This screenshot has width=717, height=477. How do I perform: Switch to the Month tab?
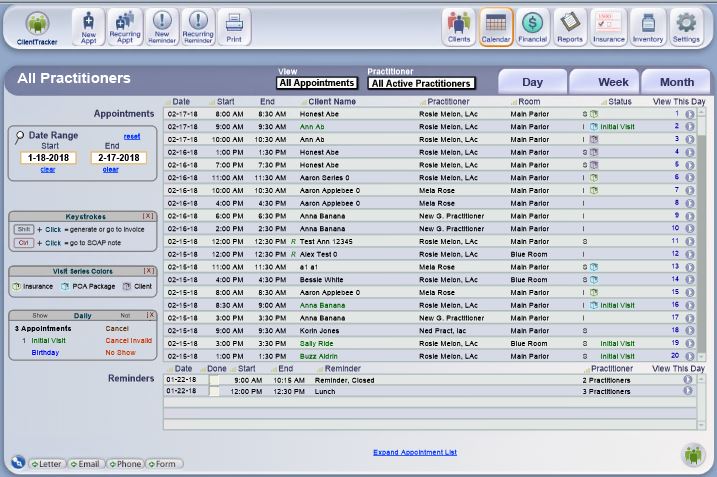pyautogui.click(x=677, y=82)
